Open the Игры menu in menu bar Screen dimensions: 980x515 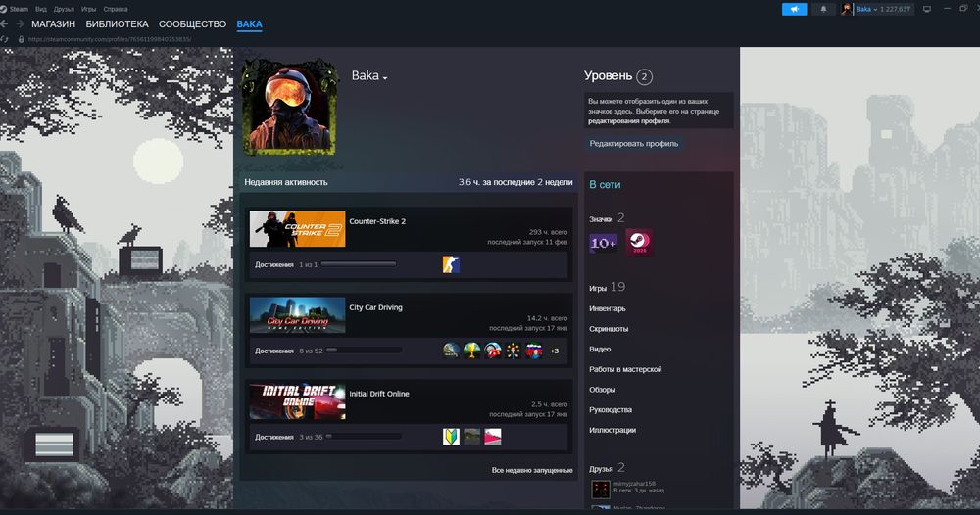[89, 9]
